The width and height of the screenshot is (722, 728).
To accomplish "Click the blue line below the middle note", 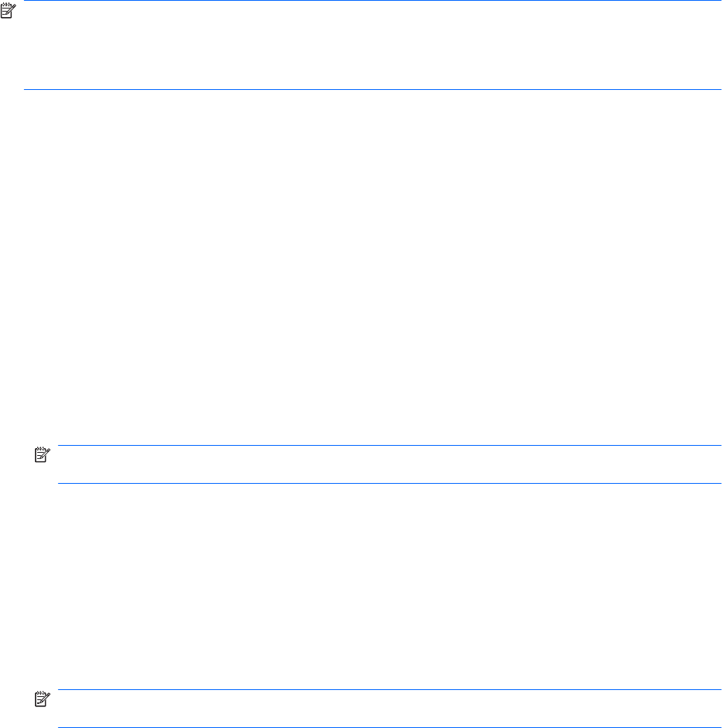I will [x=389, y=483].
